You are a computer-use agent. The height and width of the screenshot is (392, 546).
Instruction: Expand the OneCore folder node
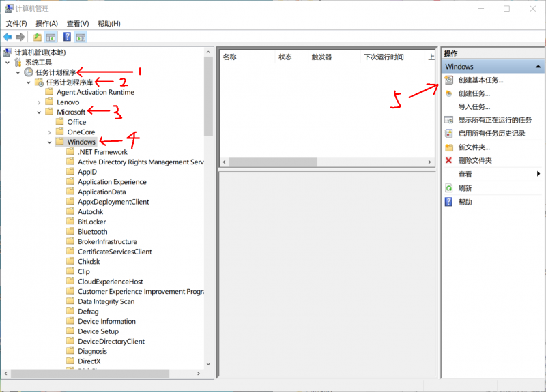coord(50,132)
